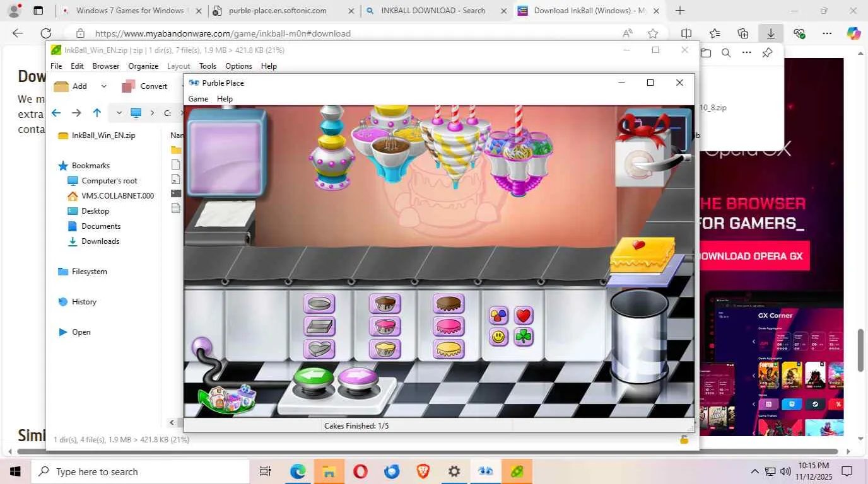Expand the Add button dropdown arrow
The height and width of the screenshot is (484, 868).
click(104, 86)
